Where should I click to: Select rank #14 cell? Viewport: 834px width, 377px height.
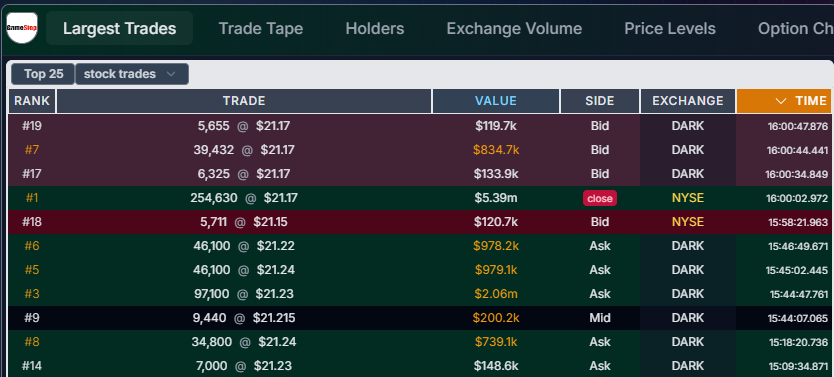point(32,366)
